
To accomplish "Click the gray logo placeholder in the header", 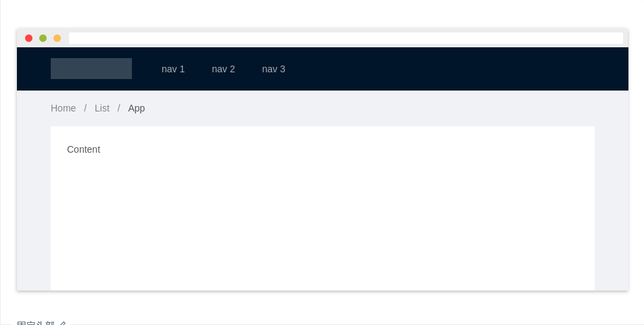I will [x=91, y=69].
